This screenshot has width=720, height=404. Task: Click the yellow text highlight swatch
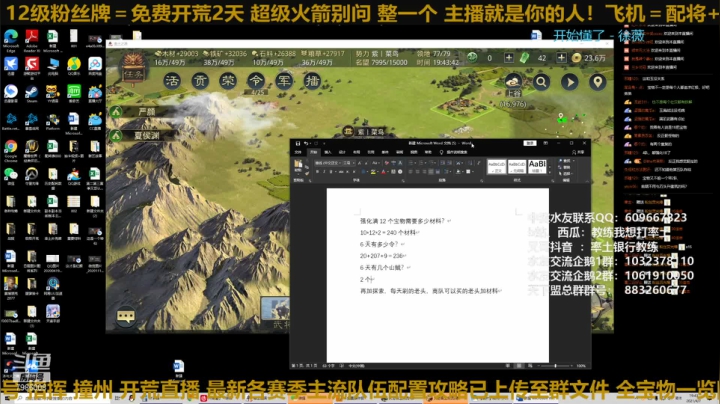coord(373,172)
